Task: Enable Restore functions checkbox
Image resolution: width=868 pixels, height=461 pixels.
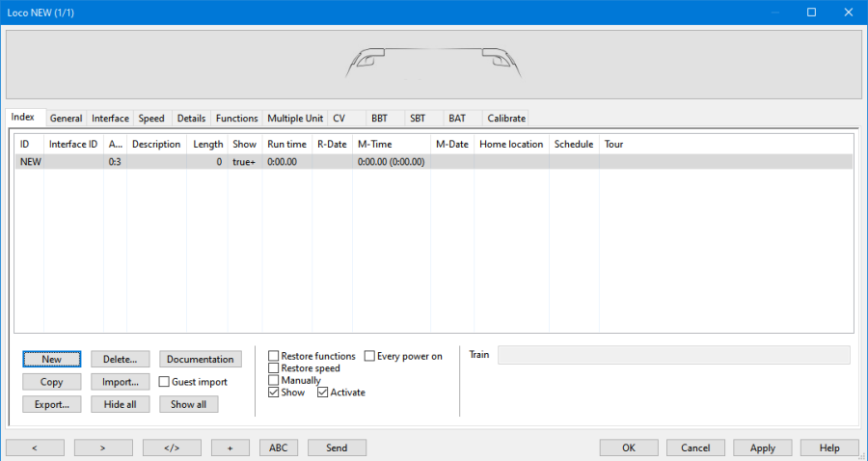Action: [x=274, y=357]
